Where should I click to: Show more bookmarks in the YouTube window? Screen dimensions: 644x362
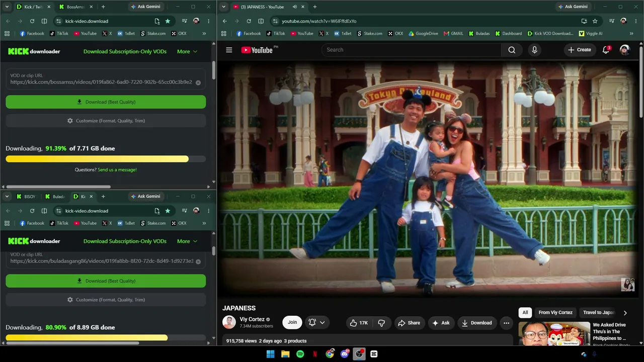631,34
